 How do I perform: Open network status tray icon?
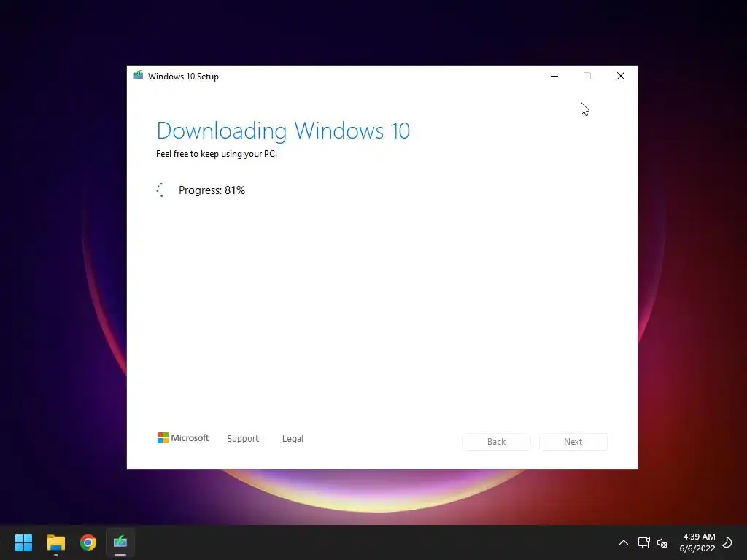643,542
